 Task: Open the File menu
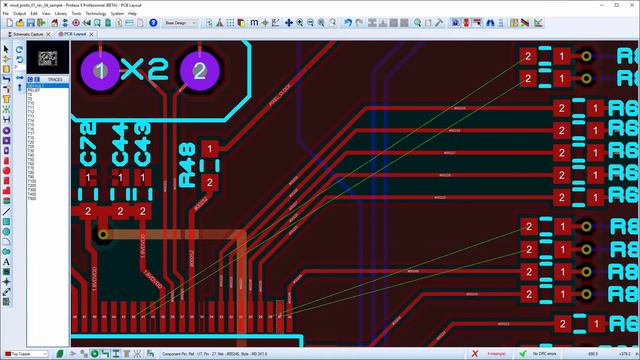click(6, 13)
